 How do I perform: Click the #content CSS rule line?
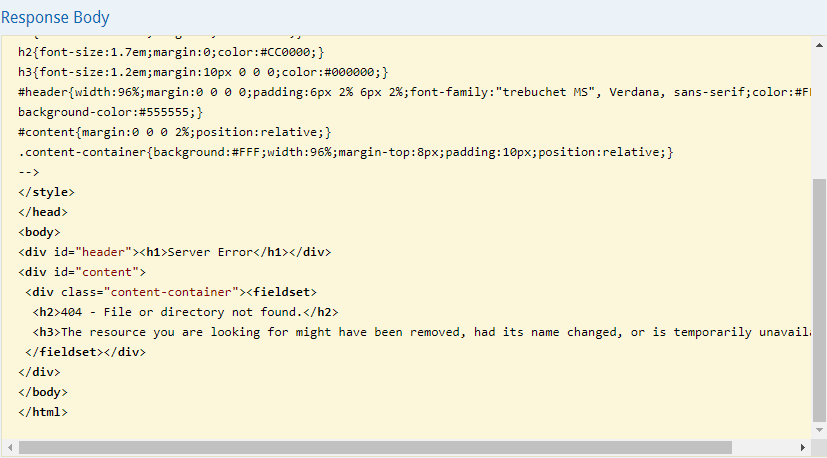click(x=174, y=132)
